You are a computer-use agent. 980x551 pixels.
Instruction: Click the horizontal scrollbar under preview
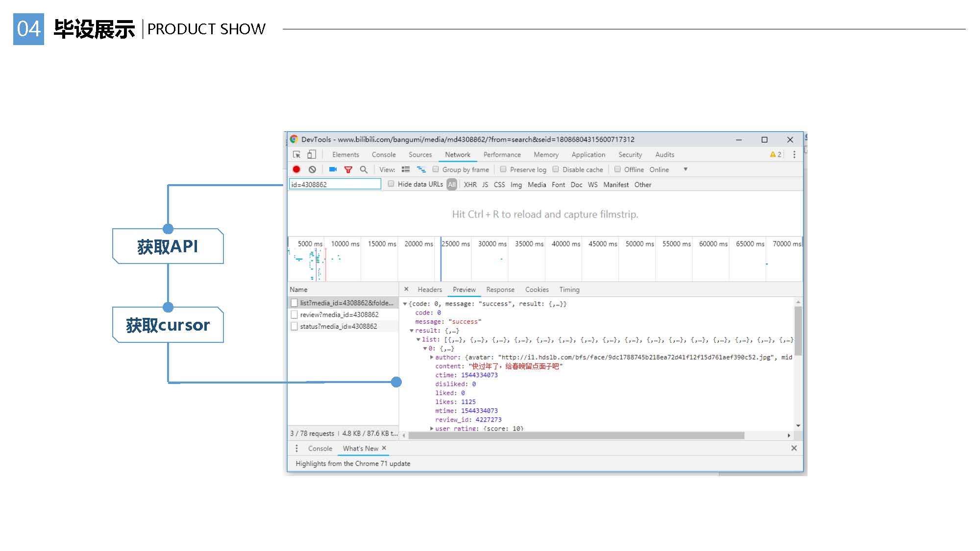pos(576,435)
